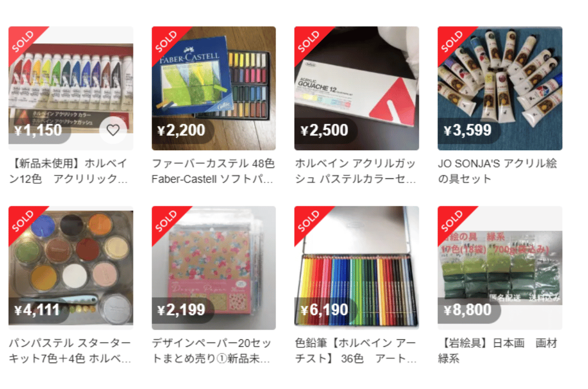Open the Holbein 12-color acrylic tubes thumbnail

(x=71, y=88)
